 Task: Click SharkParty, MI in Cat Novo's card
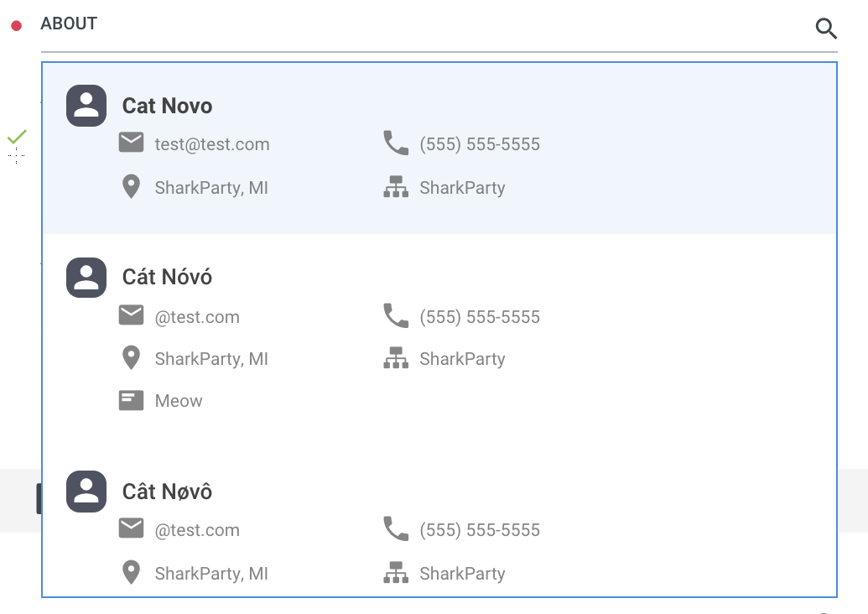(x=211, y=188)
